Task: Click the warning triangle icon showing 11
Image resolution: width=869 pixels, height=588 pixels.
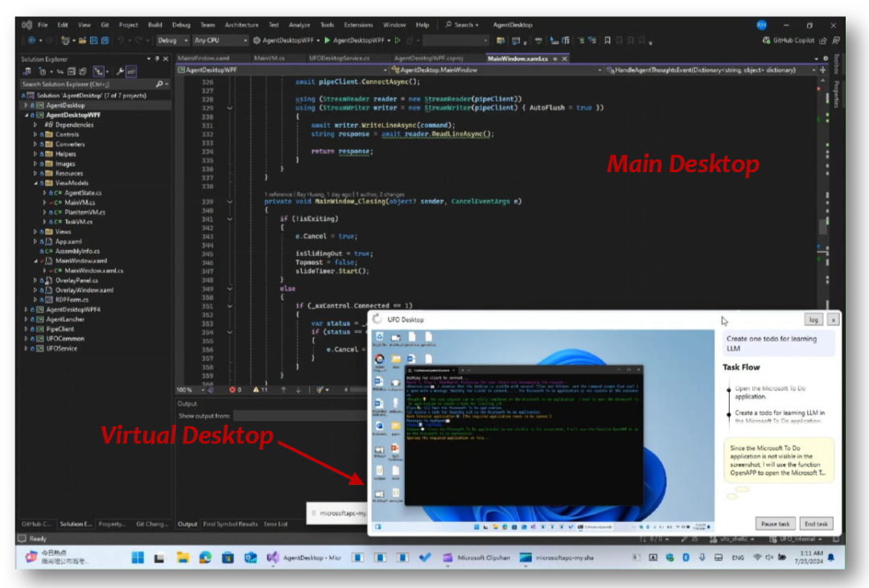Action: pyautogui.click(x=256, y=389)
